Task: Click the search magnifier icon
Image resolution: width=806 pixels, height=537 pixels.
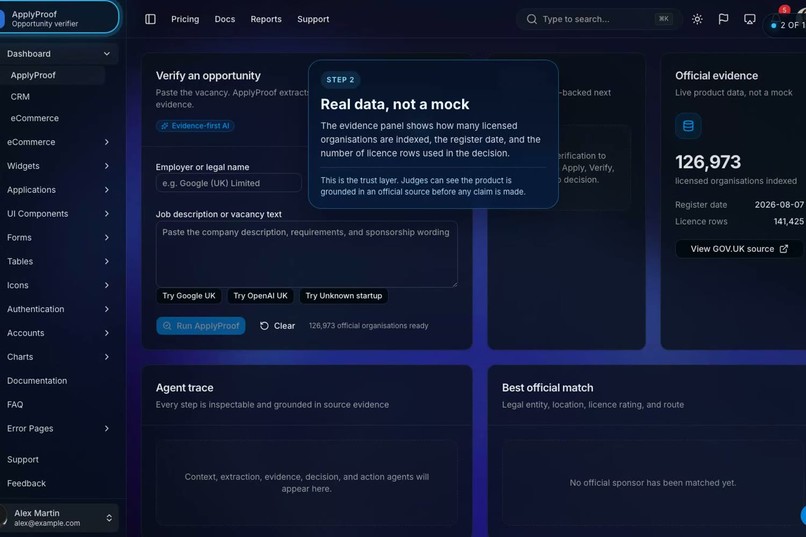Action: [x=532, y=19]
